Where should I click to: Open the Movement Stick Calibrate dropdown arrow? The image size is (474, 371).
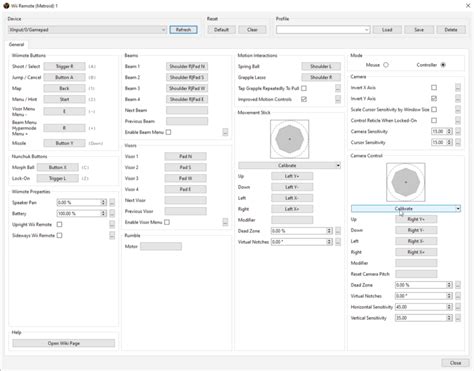pos(338,165)
